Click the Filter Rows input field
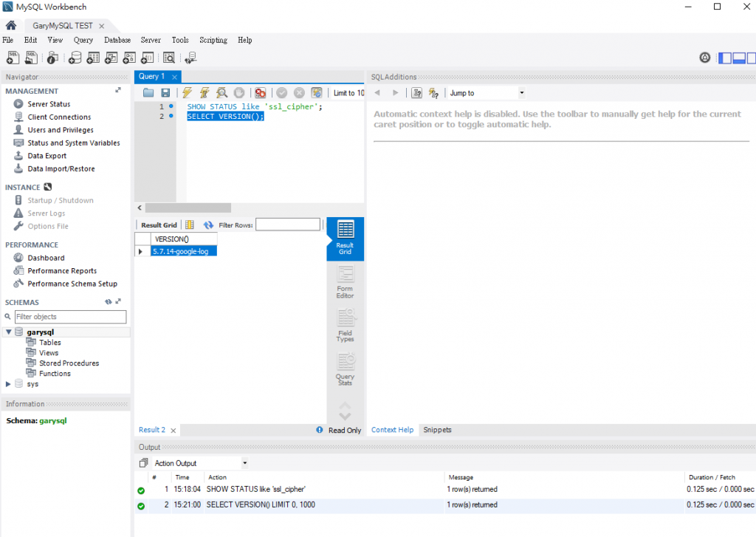The width and height of the screenshot is (756, 537). (x=288, y=225)
